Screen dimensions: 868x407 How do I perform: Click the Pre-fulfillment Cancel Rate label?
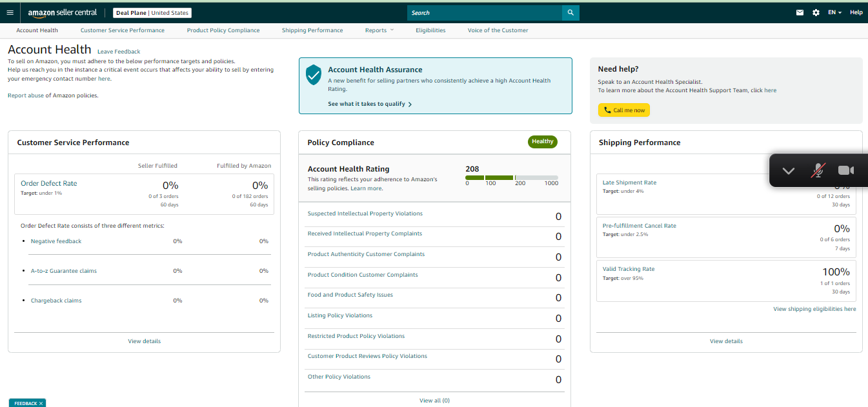tap(640, 226)
